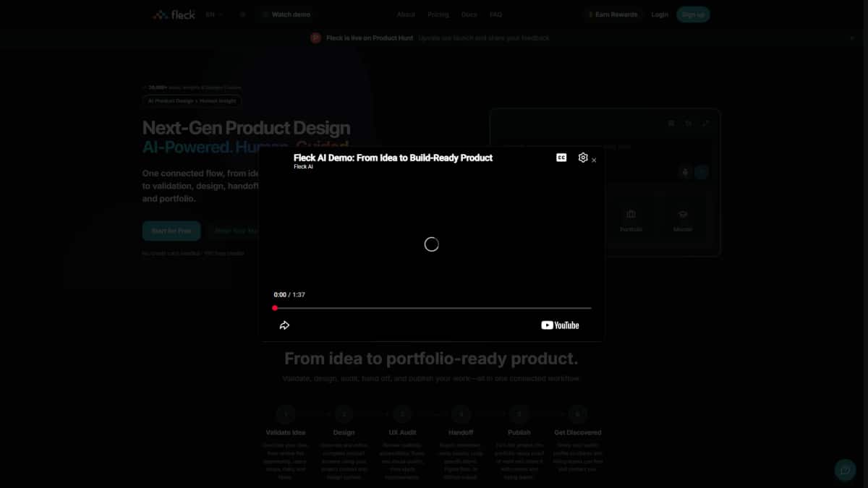Click the video progress bar scrubber

point(275,308)
